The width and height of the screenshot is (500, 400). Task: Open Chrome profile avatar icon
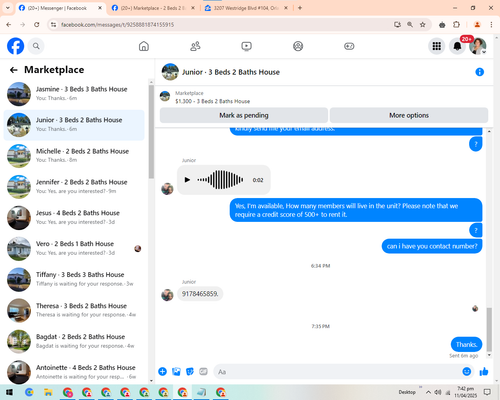(477, 25)
